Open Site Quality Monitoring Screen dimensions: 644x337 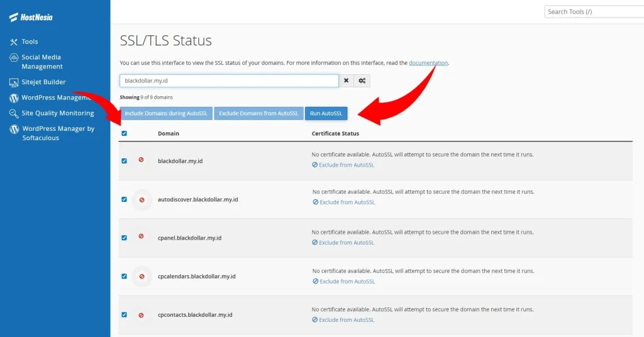click(x=57, y=113)
